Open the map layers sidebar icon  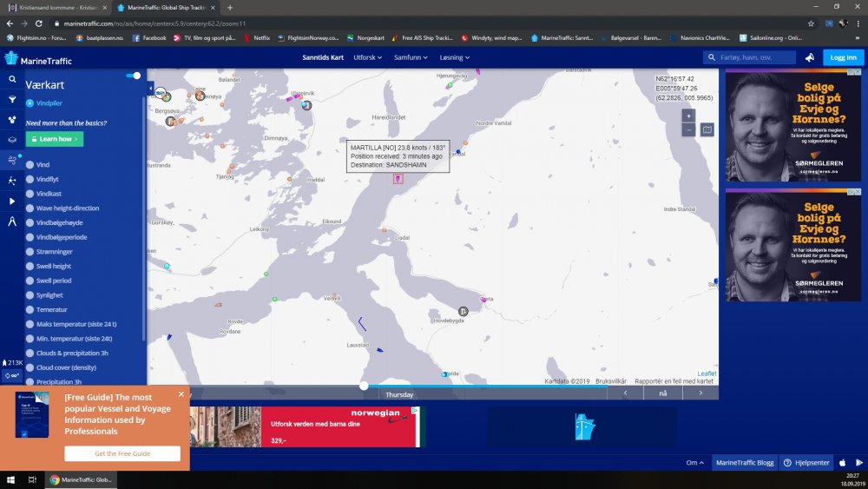(x=12, y=140)
